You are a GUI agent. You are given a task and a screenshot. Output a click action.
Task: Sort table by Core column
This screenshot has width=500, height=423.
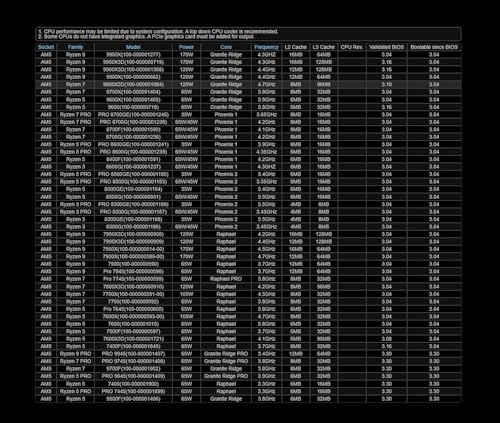click(x=226, y=47)
